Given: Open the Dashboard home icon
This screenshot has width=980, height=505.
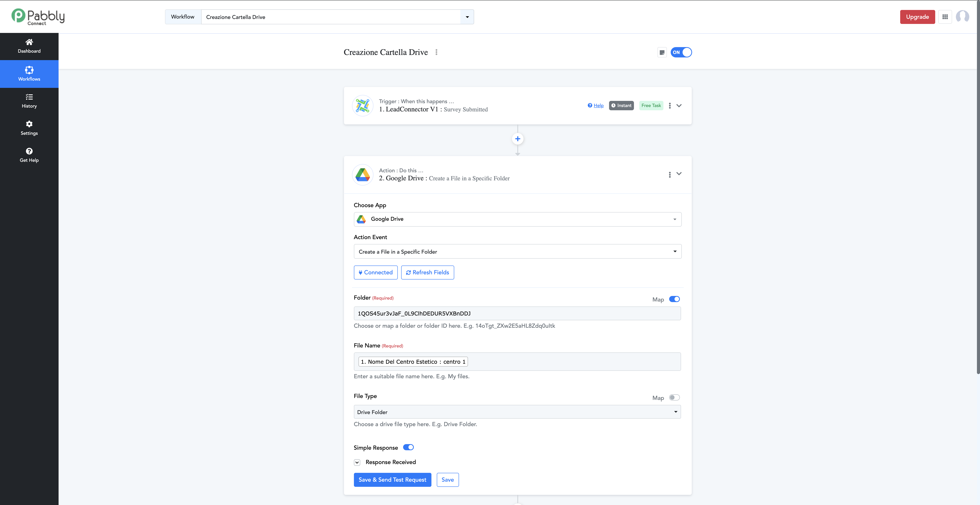Looking at the screenshot, I should [29, 42].
